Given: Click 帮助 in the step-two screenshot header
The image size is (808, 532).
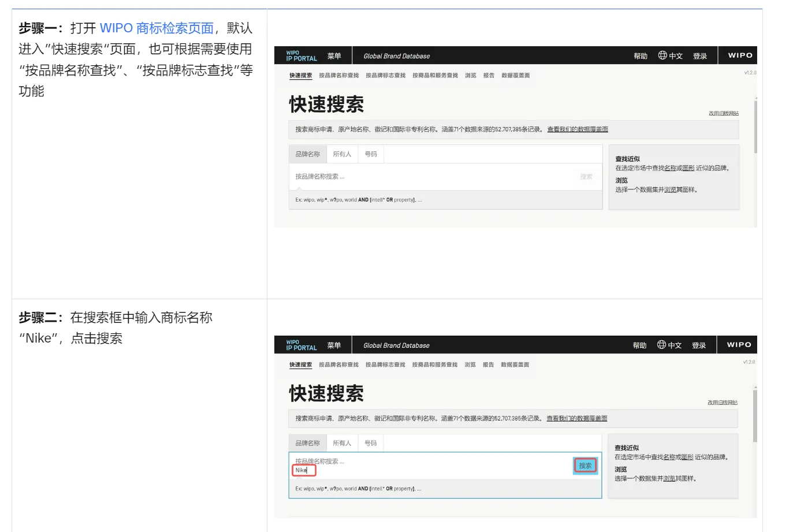Looking at the screenshot, I should pyautogui.click(x=639, y=345).
